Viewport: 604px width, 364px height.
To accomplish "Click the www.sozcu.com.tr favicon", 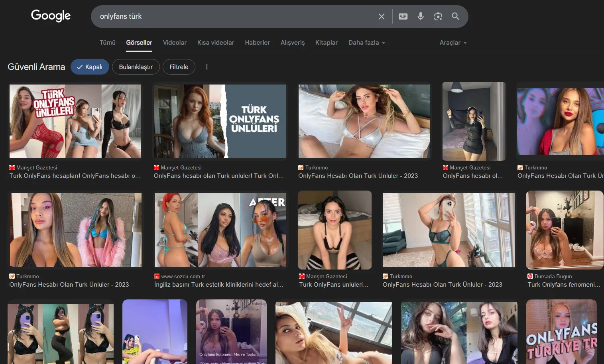I will 157,276.
